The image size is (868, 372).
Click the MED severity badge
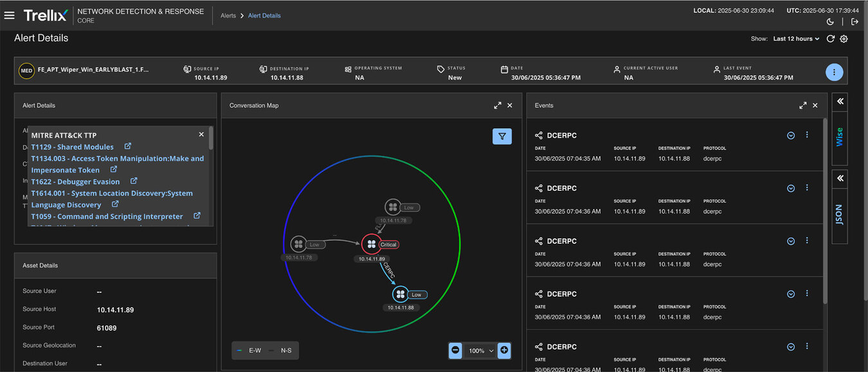point(26,71)
